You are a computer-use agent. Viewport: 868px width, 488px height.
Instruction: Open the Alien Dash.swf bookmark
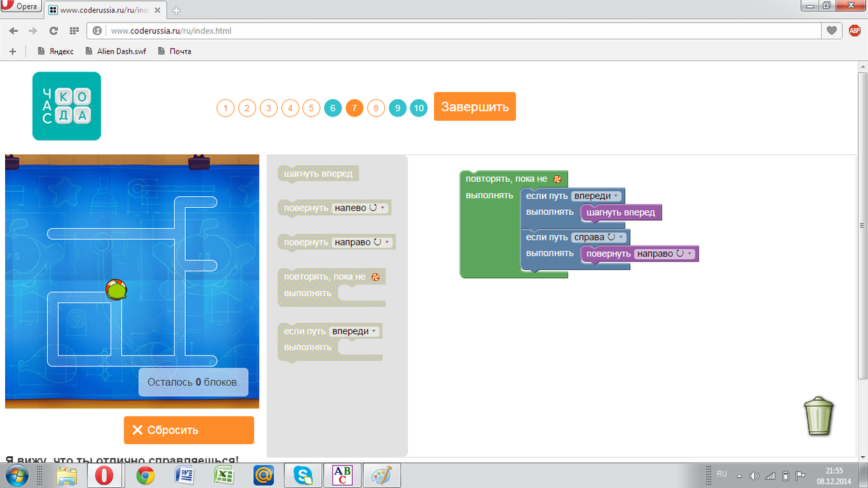click(x=115, y=51)
